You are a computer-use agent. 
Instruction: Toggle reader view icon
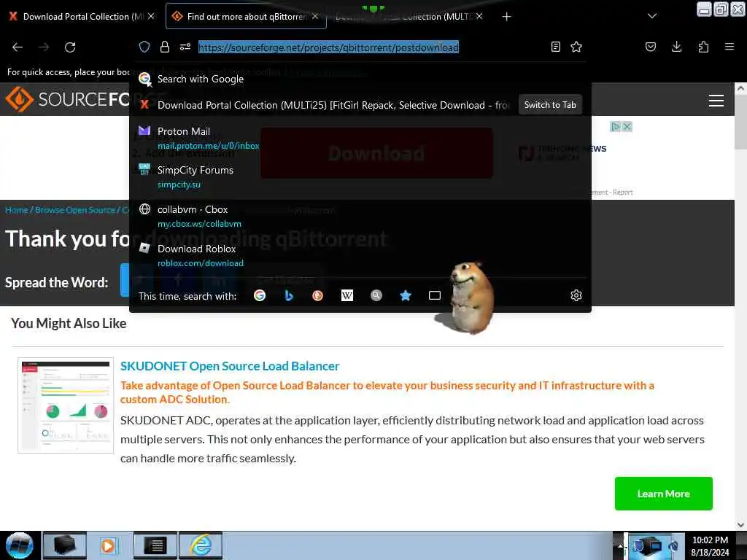pos(555,47)
